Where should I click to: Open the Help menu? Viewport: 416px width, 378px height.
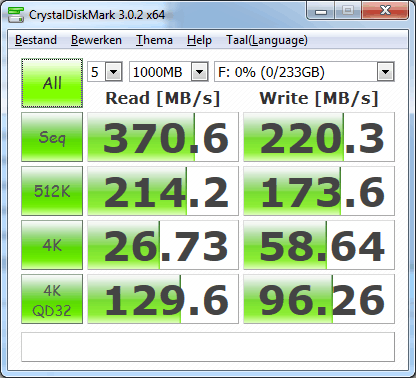click(199, 40)
